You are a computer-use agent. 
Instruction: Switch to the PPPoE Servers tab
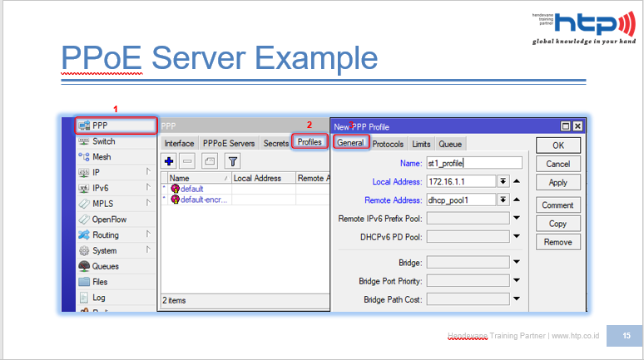coord(229,143)
